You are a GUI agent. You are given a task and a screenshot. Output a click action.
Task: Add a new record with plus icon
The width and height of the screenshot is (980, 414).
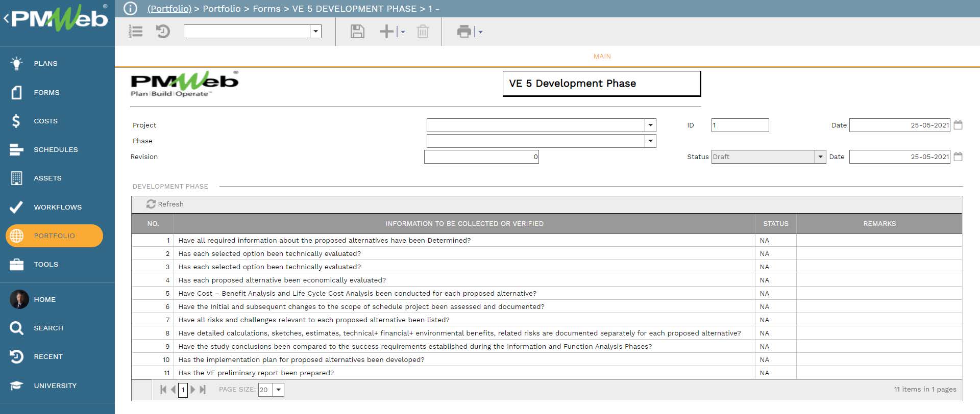pyautogui.click(x=387, y=32)
